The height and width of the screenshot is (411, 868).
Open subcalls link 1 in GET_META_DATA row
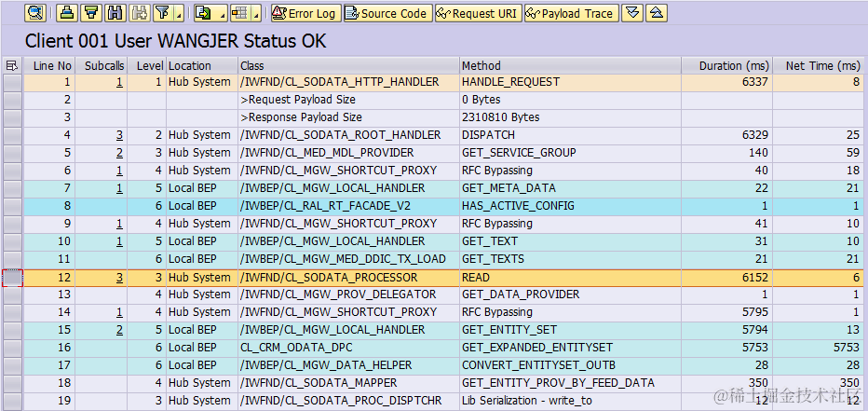click(119, 188)
